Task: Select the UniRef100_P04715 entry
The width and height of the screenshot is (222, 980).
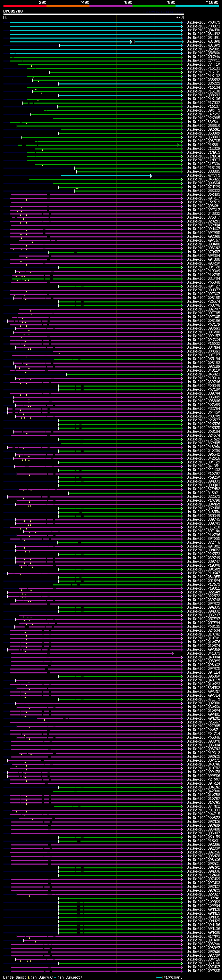Action: pyautogui.click(x=203, y=814)
